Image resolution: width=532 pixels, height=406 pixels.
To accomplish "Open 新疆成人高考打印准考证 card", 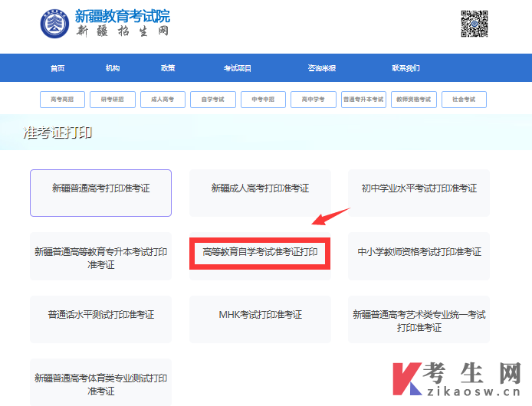I will click(260, 193).
